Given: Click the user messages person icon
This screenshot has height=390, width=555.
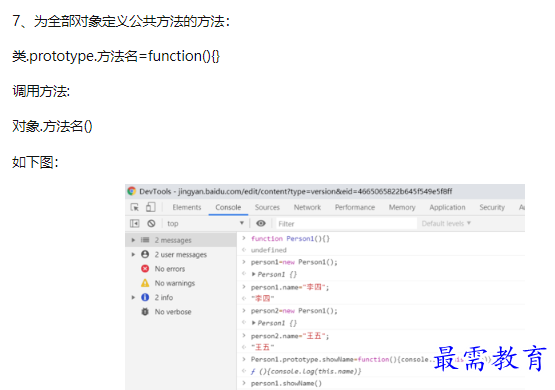Looking at the screenshot, I should click(145, 254).
